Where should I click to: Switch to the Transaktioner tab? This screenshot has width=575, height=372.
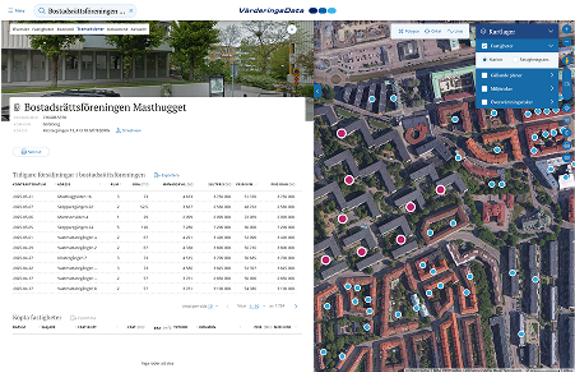pos(91,29)
